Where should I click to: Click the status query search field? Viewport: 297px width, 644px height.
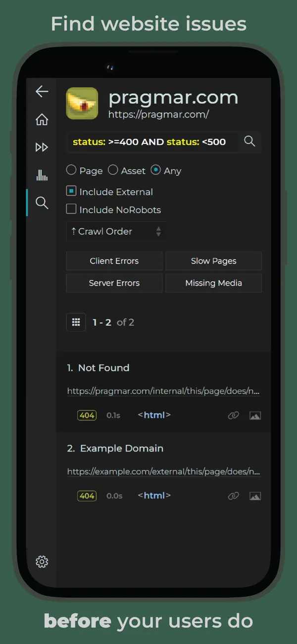(x=152, y=142)
